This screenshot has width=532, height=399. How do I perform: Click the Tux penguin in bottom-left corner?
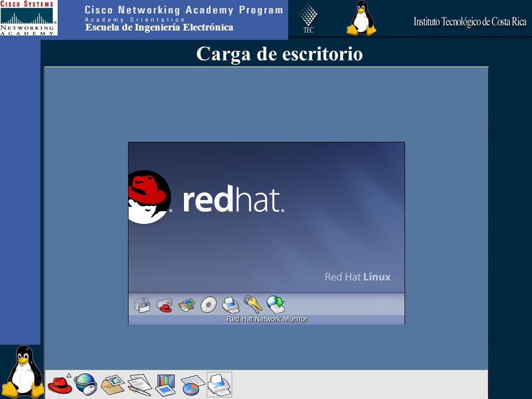(23, 372)
